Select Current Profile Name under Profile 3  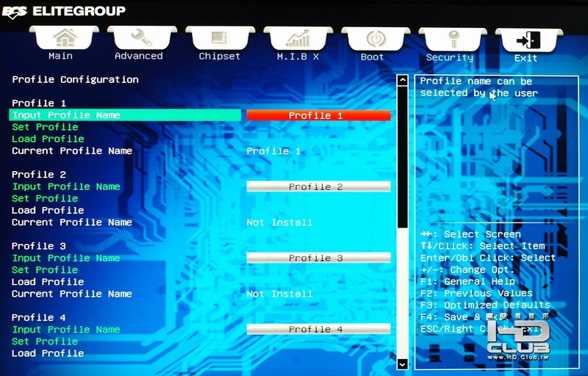[x=72, y=294]
